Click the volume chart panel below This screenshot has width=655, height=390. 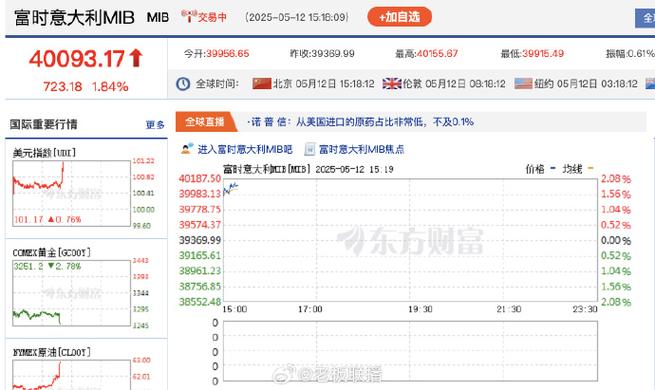pos(410,351)
